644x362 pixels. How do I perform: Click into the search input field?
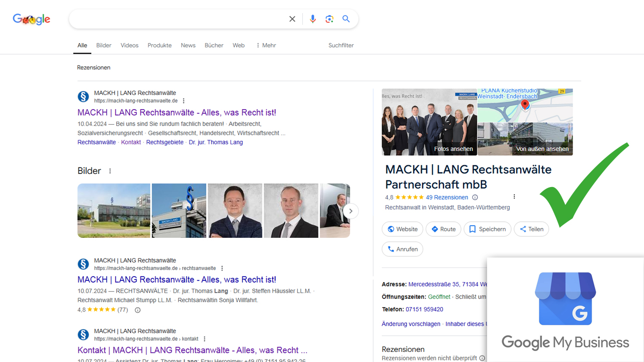tap(176, 19)
